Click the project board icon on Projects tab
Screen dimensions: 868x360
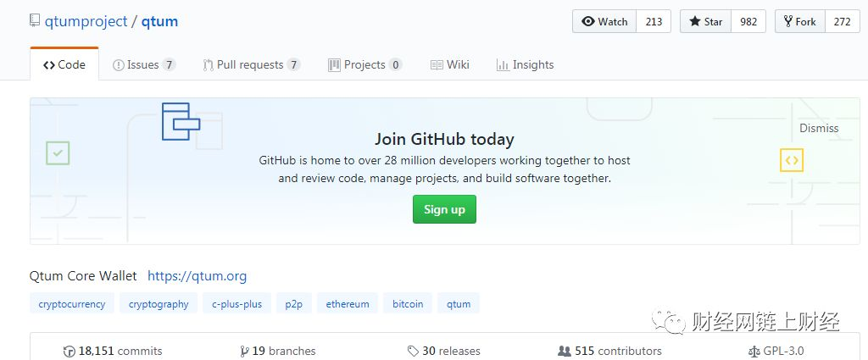click(x=334, y=65)
